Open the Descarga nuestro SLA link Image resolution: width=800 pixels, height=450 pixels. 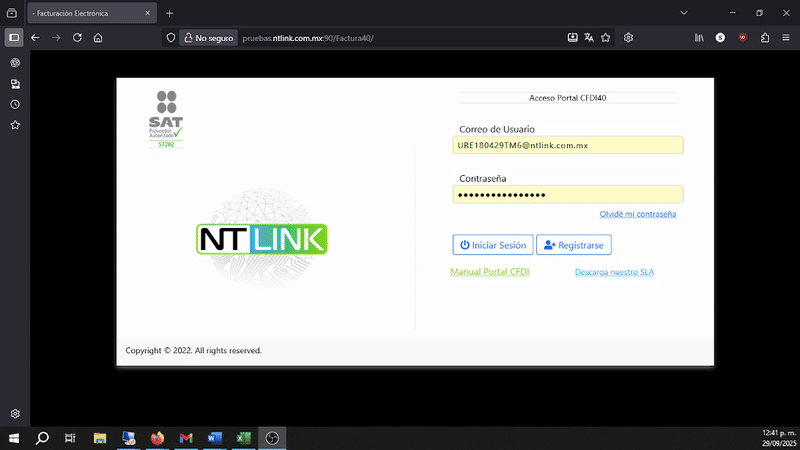coord(614,272)
